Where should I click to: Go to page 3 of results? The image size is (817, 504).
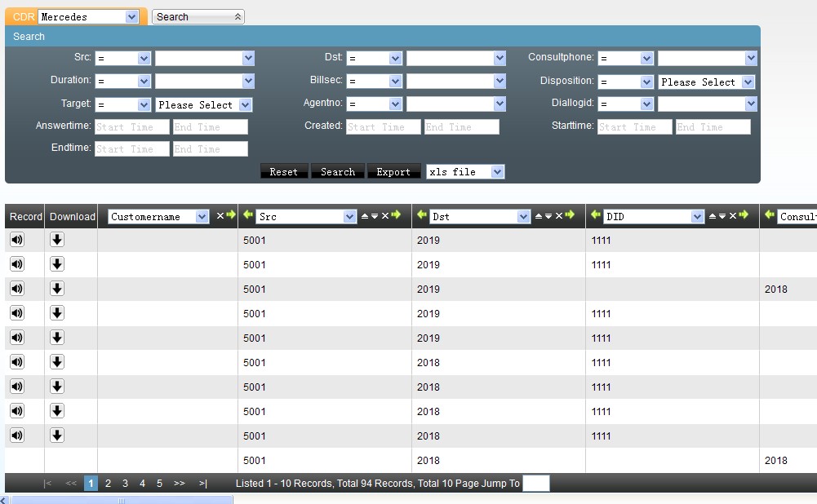(x=125, y=484)
